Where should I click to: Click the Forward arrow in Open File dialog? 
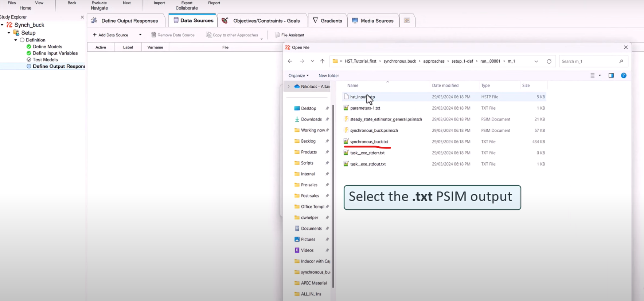tap(302, 61)
